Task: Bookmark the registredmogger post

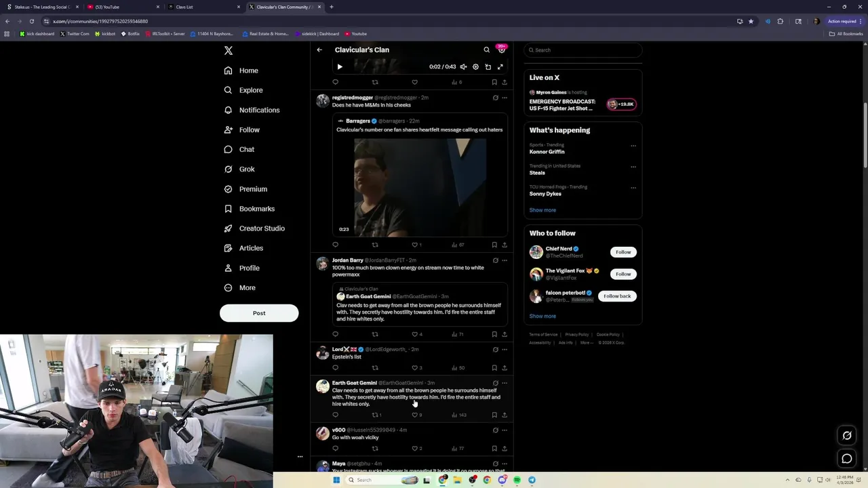Action: pos(494,245)
